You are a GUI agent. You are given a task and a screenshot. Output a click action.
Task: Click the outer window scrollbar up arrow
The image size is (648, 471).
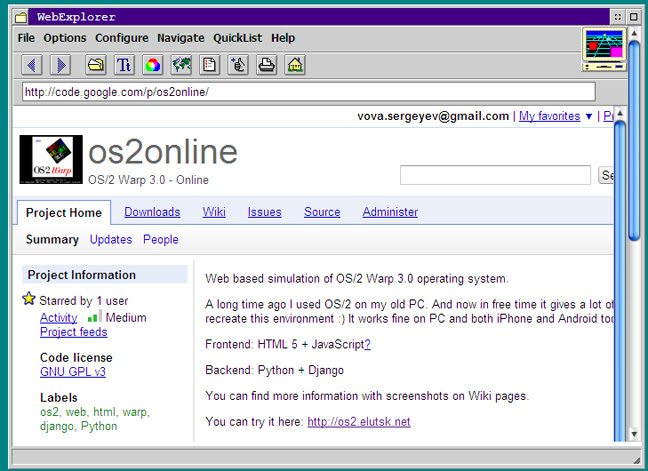(634, 33)
